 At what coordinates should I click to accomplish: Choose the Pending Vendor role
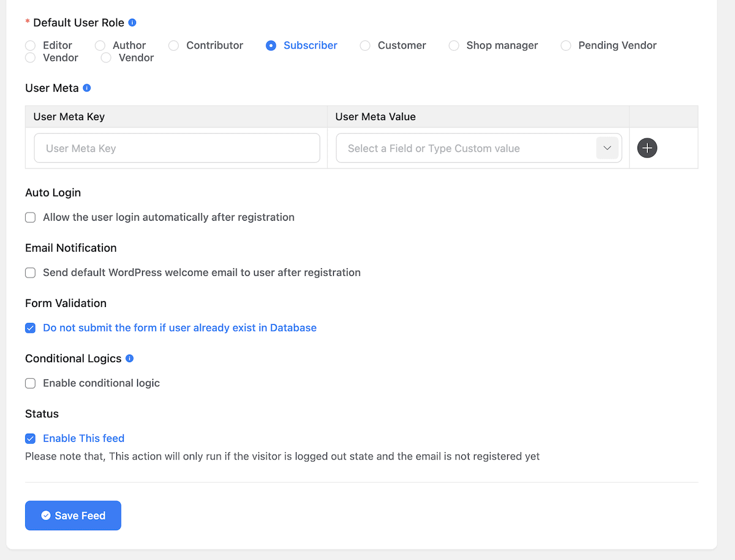point(566,45)
